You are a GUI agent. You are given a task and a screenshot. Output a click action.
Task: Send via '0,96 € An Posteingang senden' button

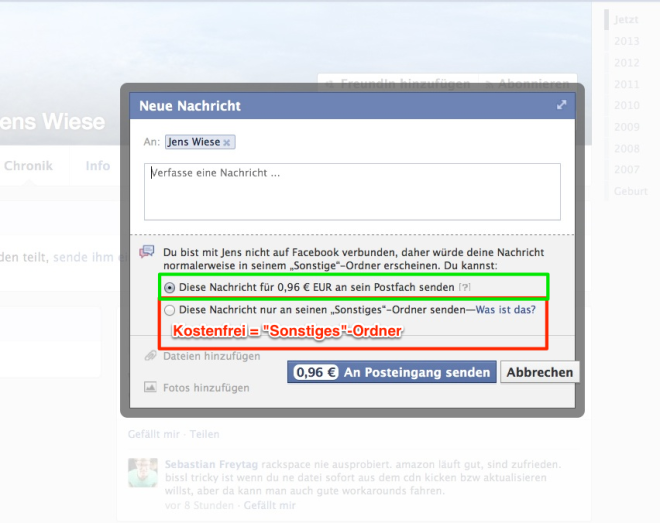click(392, 372)
